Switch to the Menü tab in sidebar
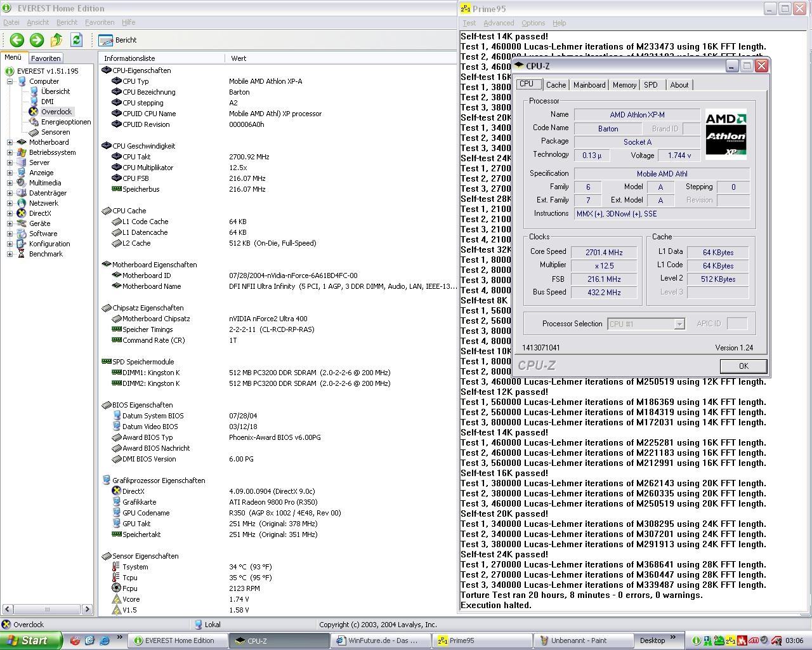 [13, 57]
